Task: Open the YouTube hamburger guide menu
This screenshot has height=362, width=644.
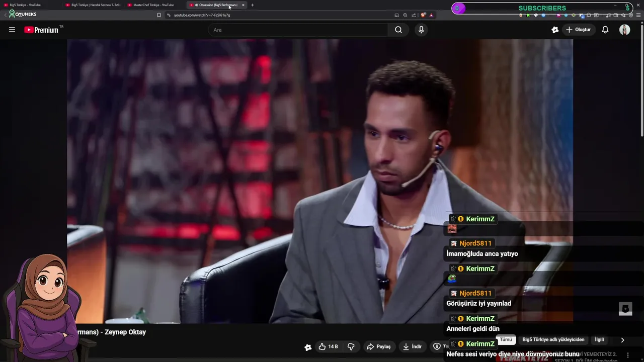Action: click(x=12, y=30)
